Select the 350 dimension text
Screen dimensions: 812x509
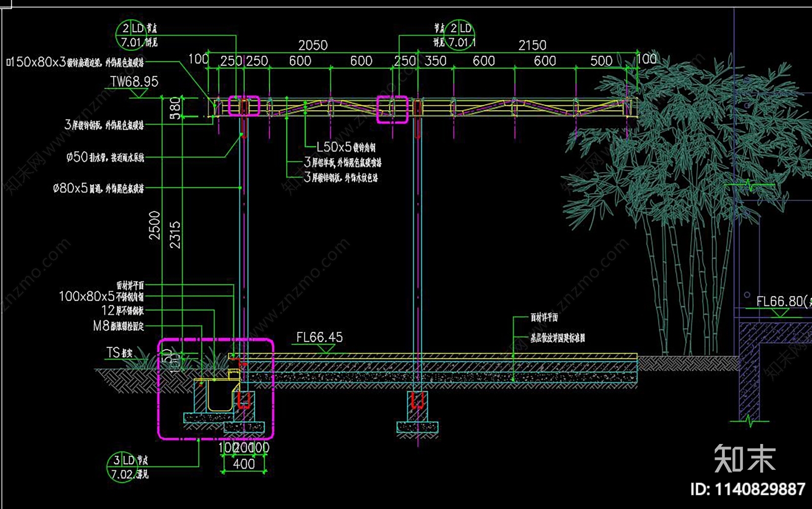click(435, 61)
